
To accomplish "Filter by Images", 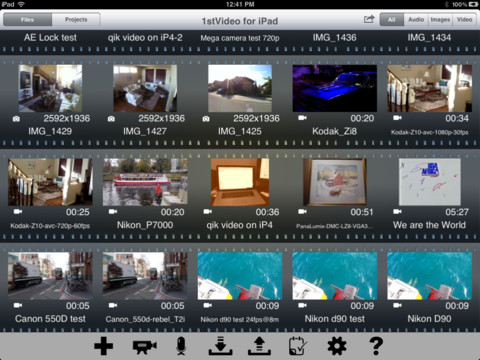I will (x=440, y=20).
